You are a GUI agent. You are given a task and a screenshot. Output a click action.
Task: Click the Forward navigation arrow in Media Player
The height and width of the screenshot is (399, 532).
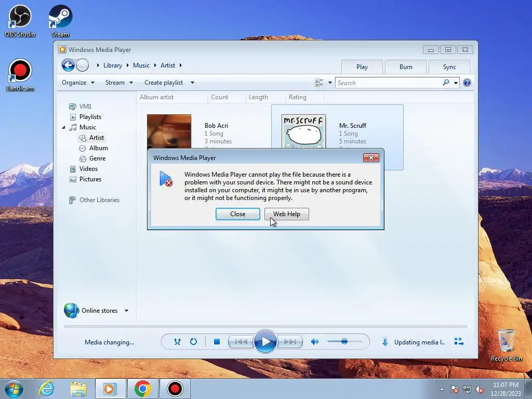pyautogui.click(x=82, y=65)
